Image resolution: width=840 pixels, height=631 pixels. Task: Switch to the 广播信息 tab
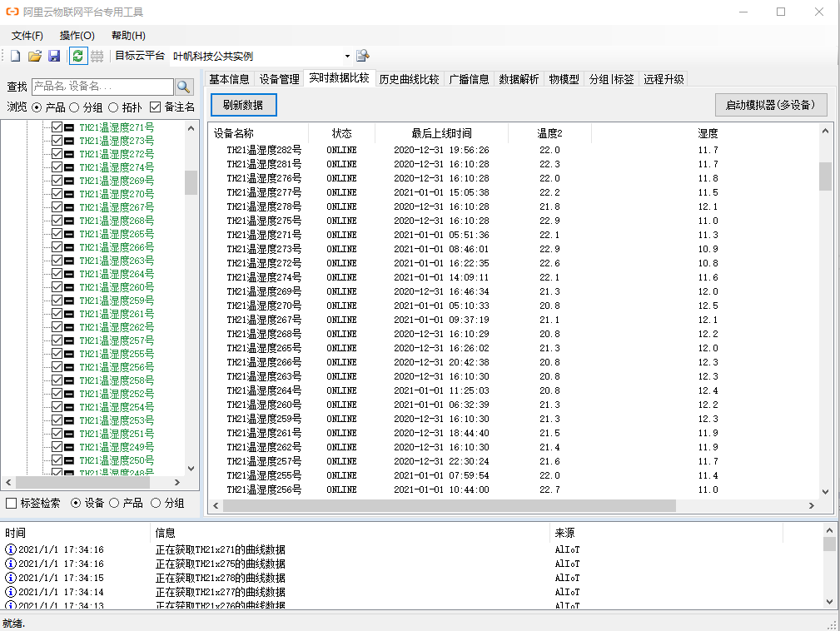[x=469, y=79]
